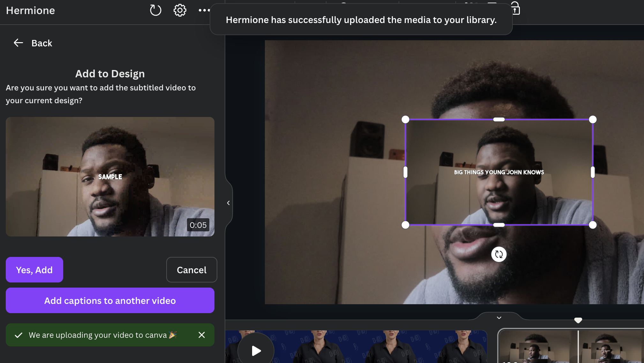Screen dimensions: 644x363
Task: Click the SAMPLE video preview thumbnail
Action: pyautogui.click(x=110, y=176)
